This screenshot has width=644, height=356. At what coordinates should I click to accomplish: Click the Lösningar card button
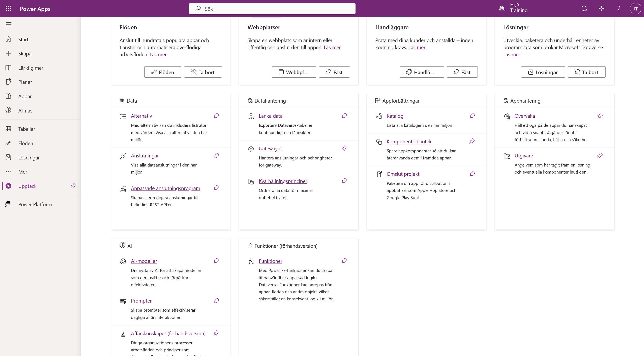coord(543,72)
